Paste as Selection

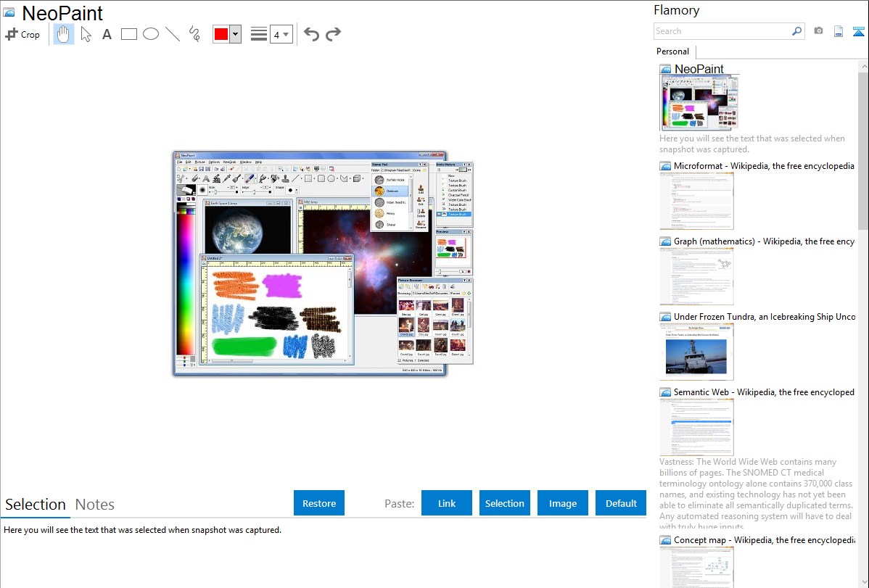point(505,503)
